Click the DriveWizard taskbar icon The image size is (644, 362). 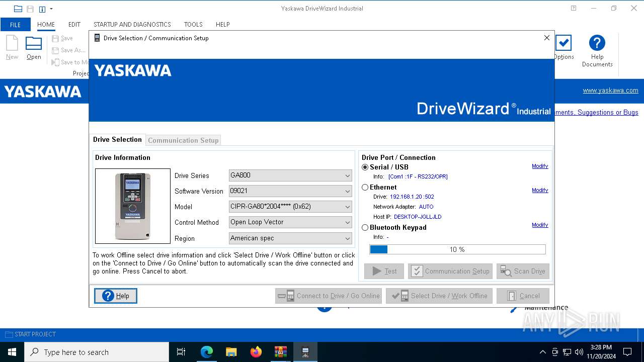305,352
